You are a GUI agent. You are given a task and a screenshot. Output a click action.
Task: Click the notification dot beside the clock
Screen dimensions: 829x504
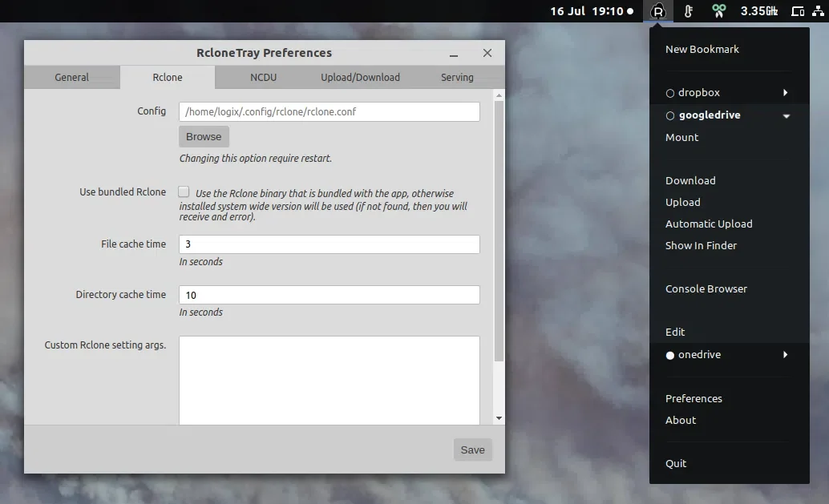click(x=630, y=11)
